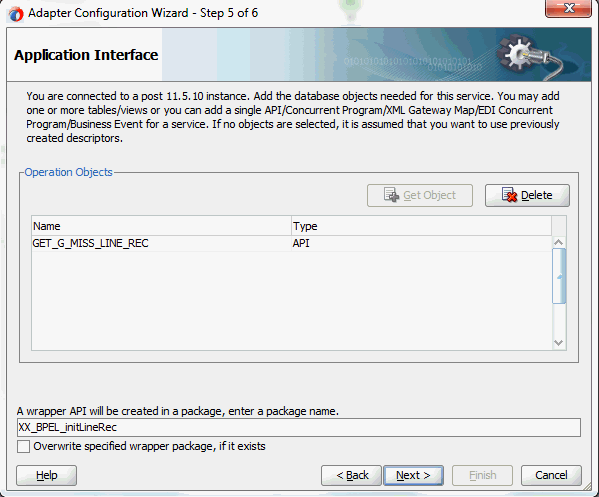This screenshot has width=599, height=497.
Task: Click the Delete button
Action: pyautogui.click(x=527, y=195)
